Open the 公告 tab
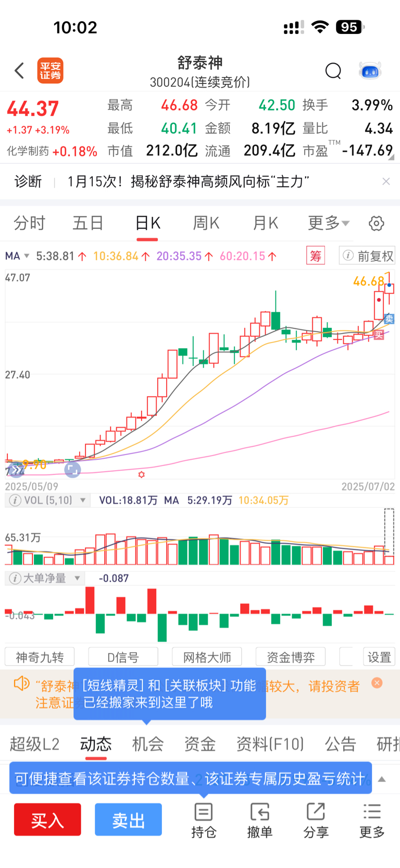This screenshot has height=868, width=400. coord(341,744)
